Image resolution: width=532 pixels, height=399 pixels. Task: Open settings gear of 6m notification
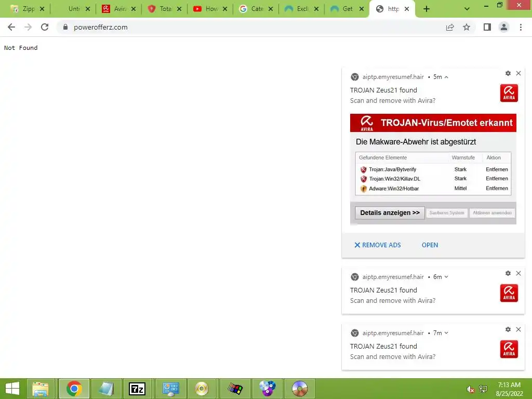click(x=508, y=273)
